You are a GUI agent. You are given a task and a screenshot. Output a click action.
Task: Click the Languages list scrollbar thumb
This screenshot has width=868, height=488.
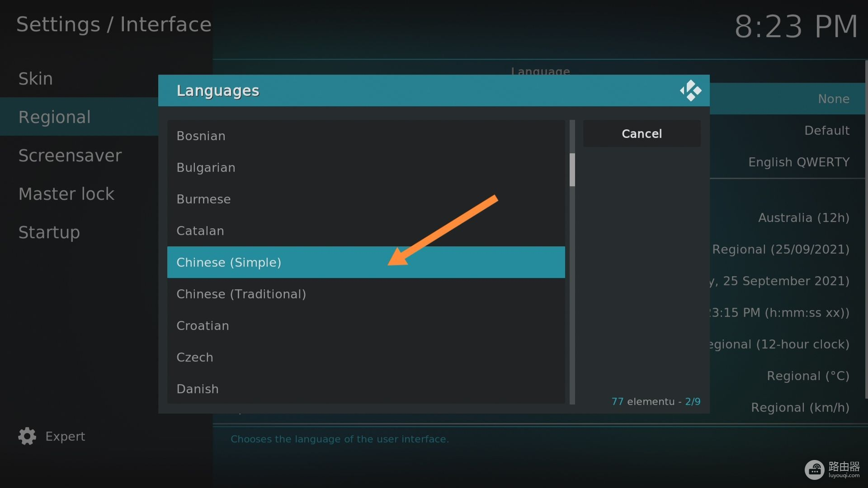point(572,169)
